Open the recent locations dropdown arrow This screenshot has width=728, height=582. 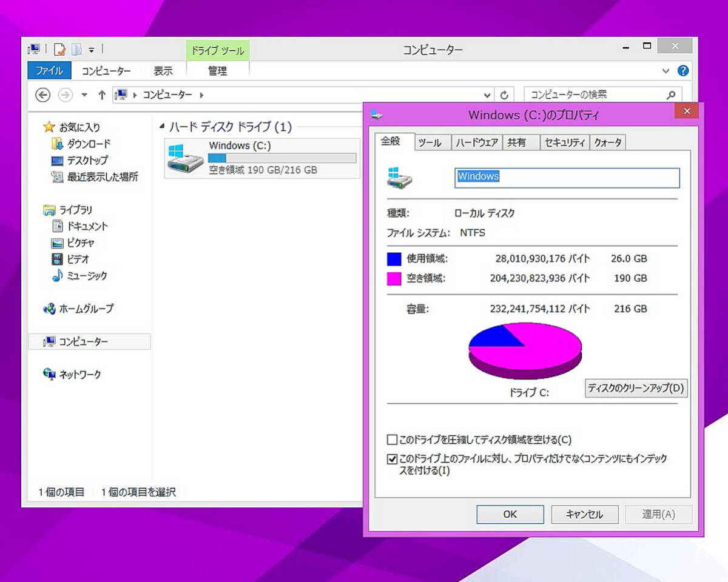84,95
